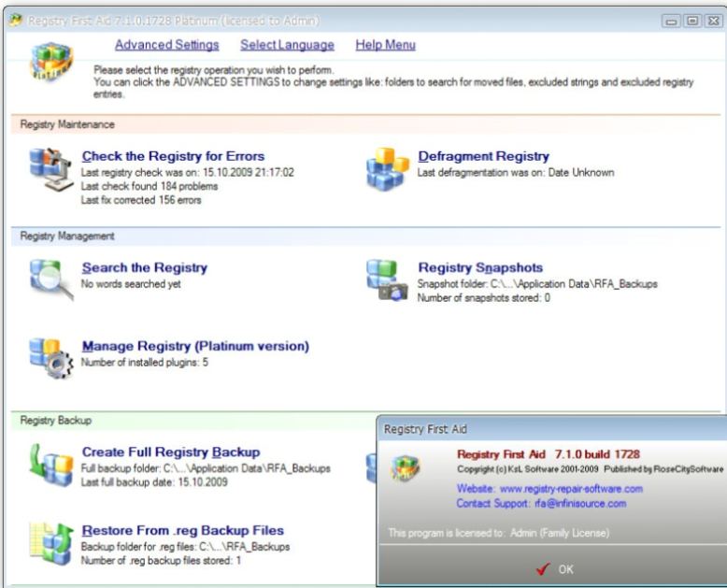Click the Create Full Registry Backup icon
This screenshot has width=727, height=588.
coord(51,465)
